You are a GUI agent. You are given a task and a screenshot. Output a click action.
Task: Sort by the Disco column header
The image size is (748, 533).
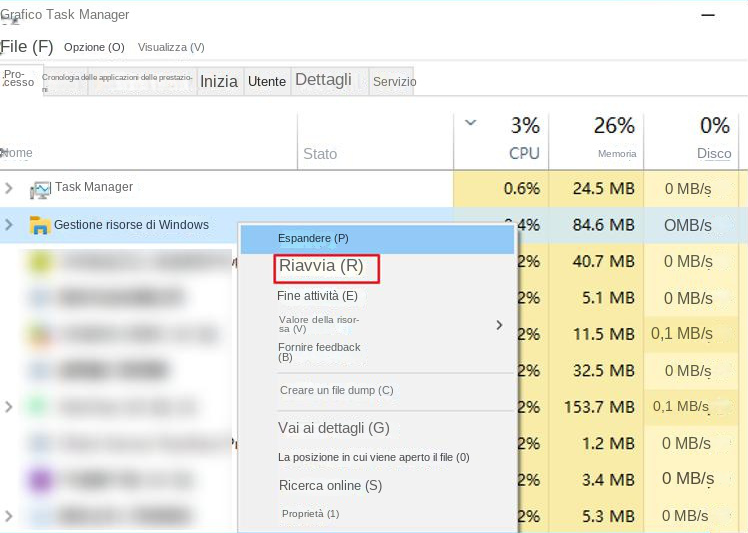(x=714, y=153)
